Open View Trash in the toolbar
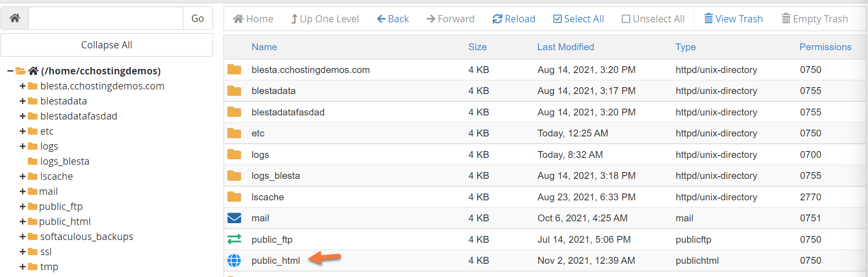Screen dimensions: 868x277 point(733,19)
